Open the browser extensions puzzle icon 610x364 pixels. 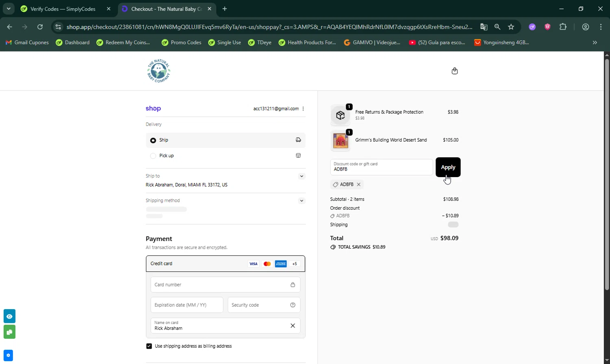pyautogui.click(x=563, y=27)
